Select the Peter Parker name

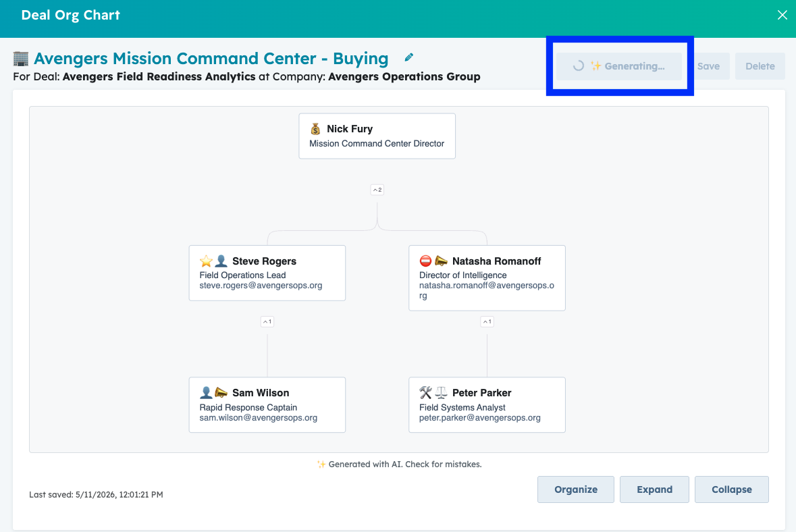coord(482,392)
